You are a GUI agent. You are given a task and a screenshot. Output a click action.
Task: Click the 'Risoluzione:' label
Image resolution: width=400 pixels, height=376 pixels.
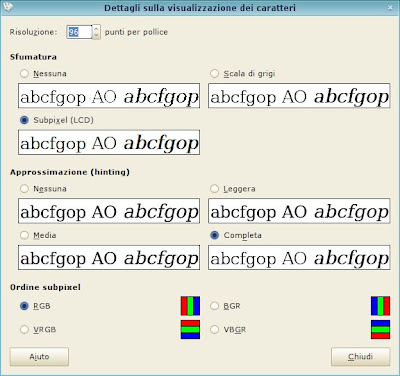click(x=33, y=32)
